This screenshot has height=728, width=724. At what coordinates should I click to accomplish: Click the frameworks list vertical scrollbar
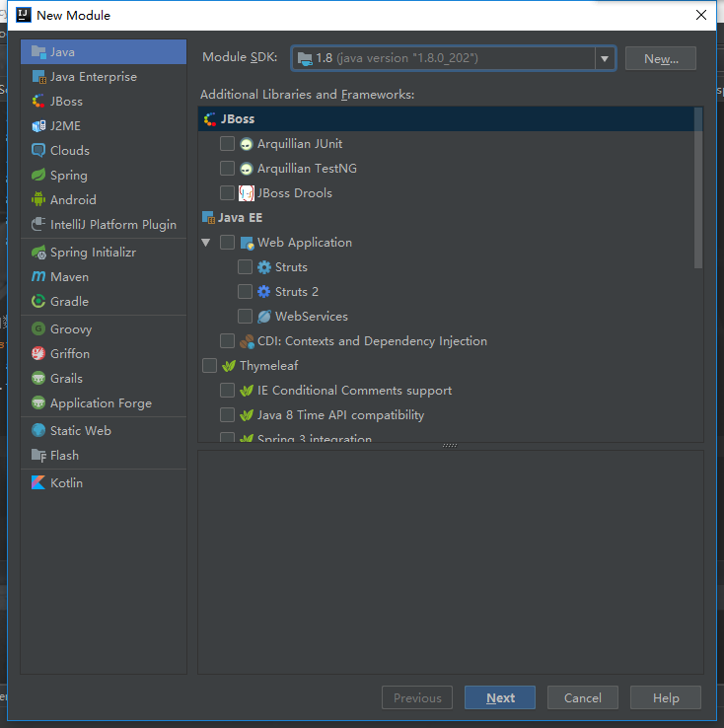click(698, 188)
